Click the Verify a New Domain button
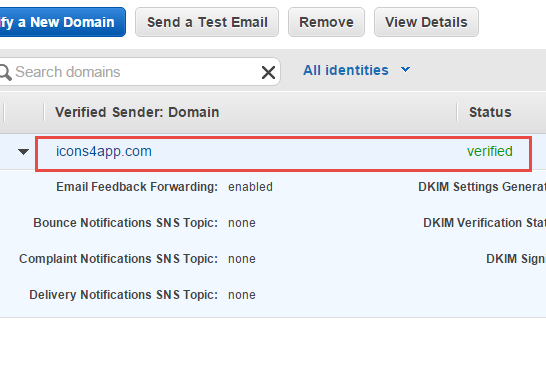This screenshot has height=380, width=546. [63, 22]
